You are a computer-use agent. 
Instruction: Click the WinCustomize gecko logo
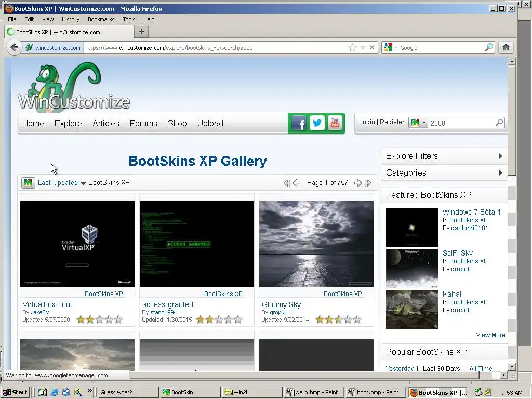(x=74, y=87)
